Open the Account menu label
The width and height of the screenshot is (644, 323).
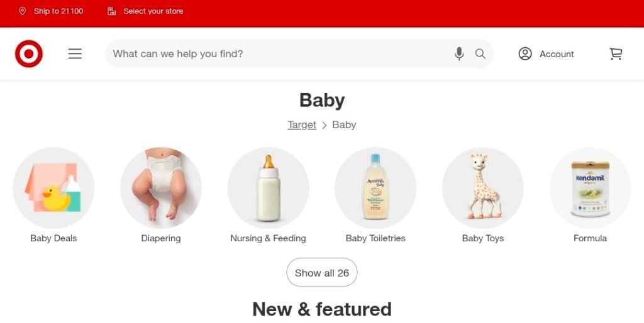(x=557, y=54)
